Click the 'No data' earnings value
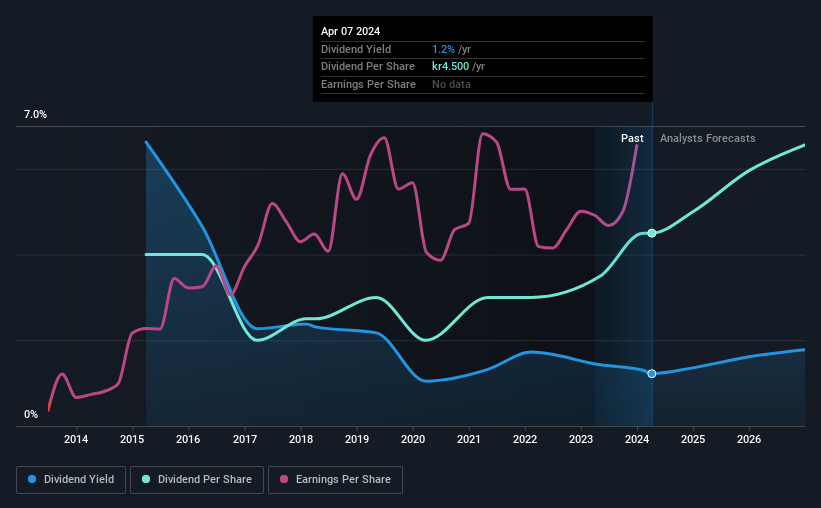The image size is (821, 508). pyautogui.click(x=451, y=84)
